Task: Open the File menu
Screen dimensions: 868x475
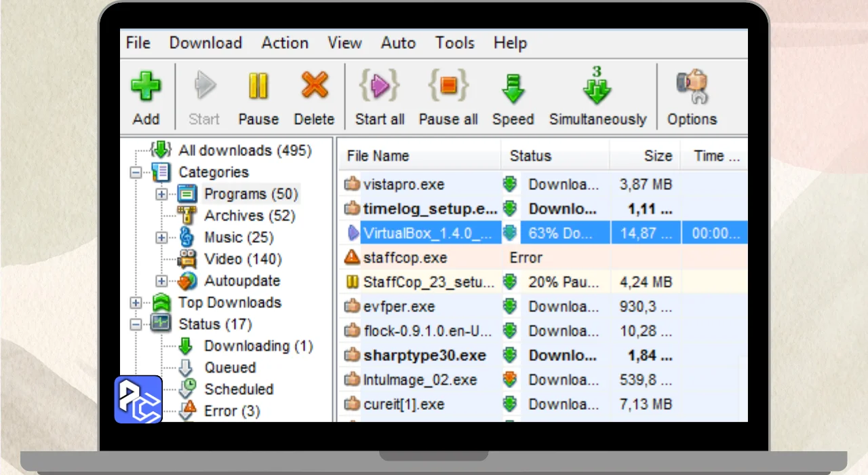Action: coord(138,43)
